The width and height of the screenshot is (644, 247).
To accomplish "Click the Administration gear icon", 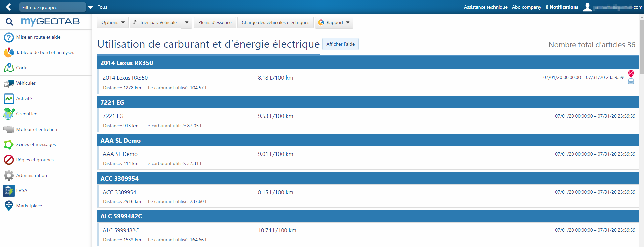I will 9,175.
